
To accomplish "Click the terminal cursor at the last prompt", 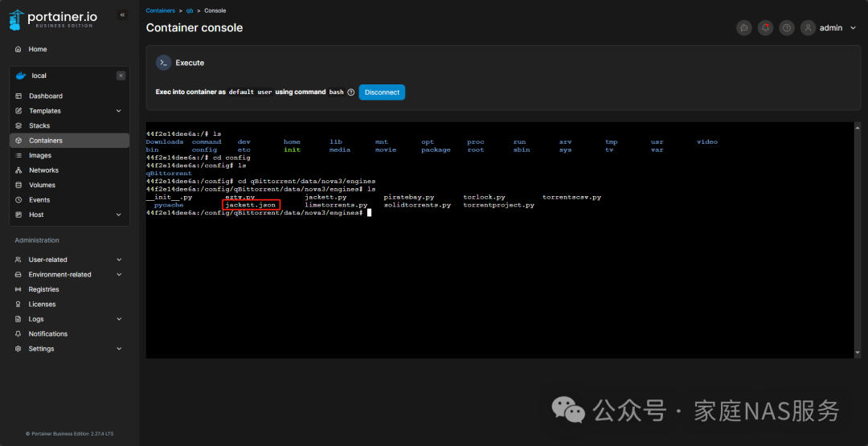I will (369, 212).
